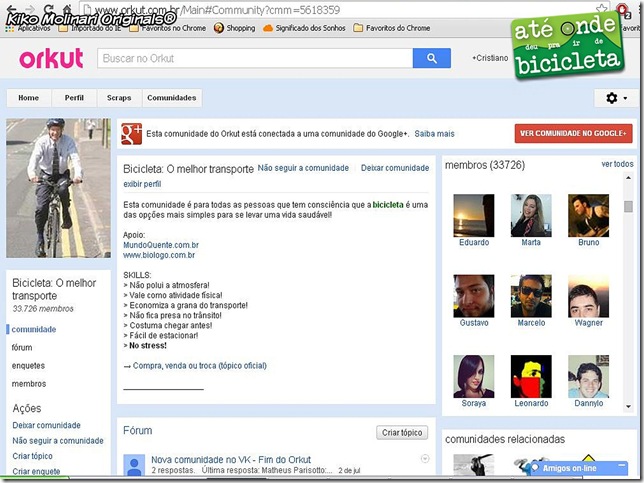Open Nova comunidade no VK topic

pyautogui.click(x=231, y=460)
